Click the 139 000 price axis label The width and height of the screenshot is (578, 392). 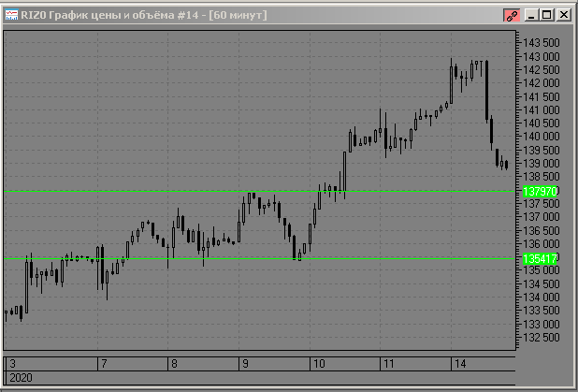(x=542, y=164)
